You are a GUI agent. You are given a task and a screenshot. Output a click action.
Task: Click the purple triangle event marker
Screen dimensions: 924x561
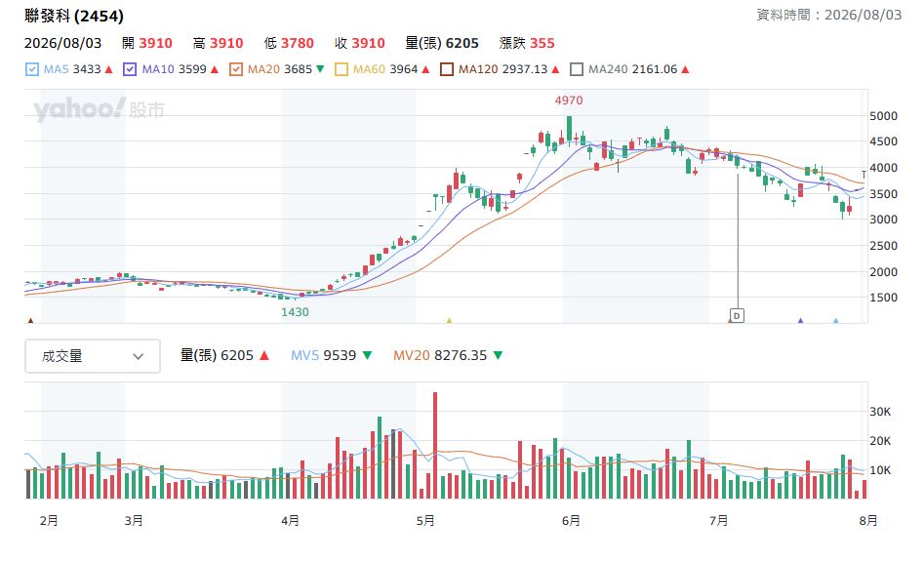coord(800,321)
